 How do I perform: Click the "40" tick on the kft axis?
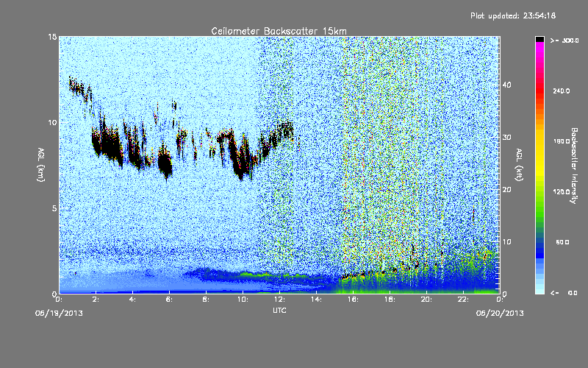coord(506,85)
